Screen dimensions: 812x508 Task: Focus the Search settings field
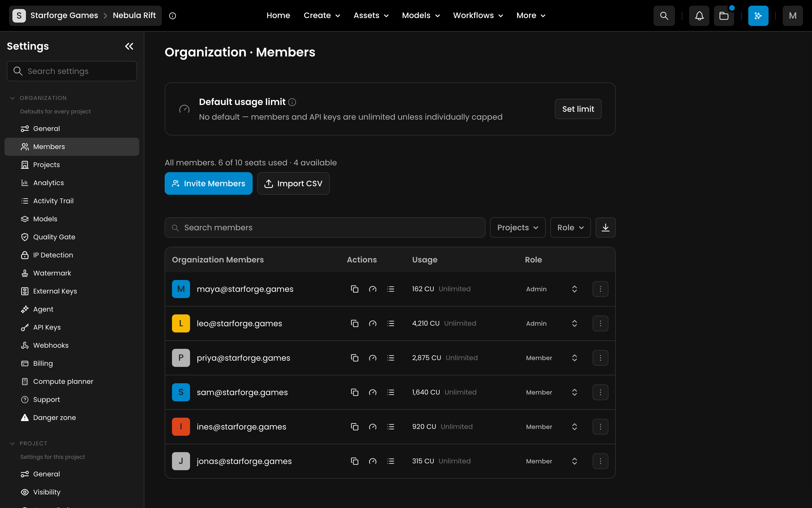click(72, 71)
